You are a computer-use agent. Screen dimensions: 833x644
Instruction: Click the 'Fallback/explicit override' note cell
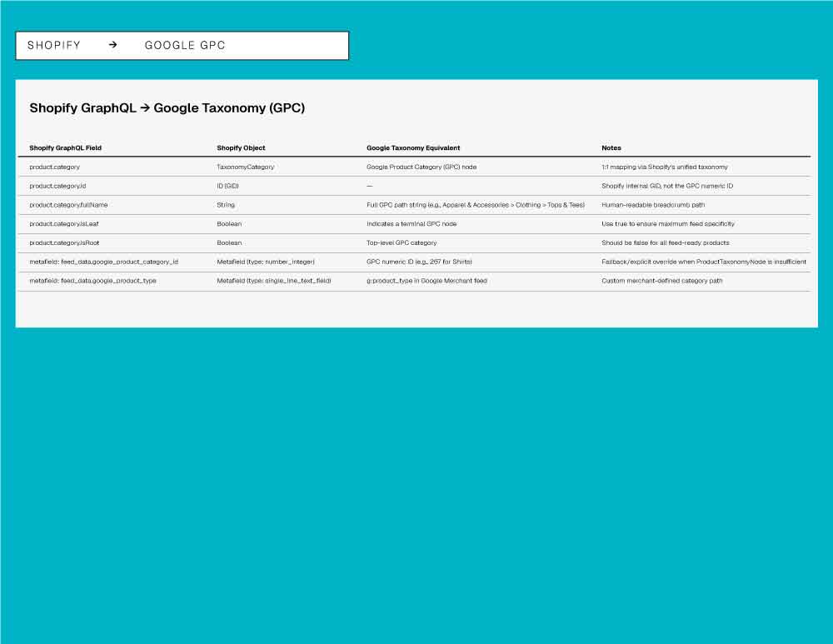[x=703, y=262]
